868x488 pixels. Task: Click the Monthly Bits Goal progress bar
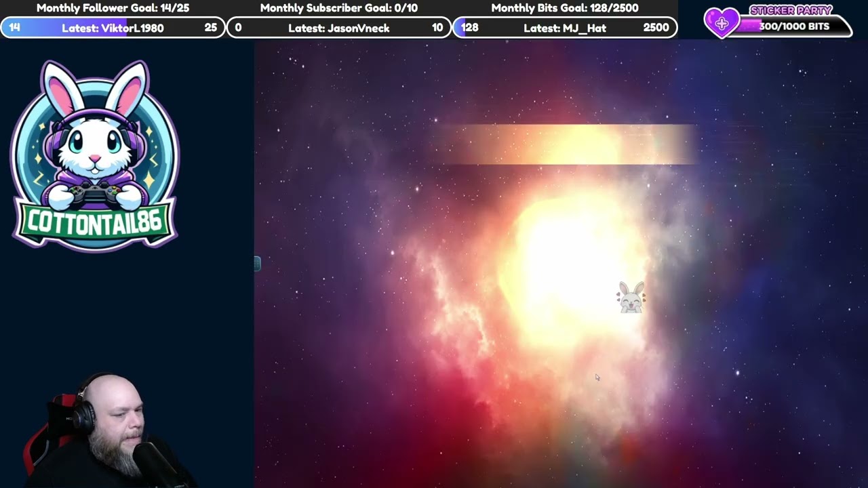click(x=565, y=28)
